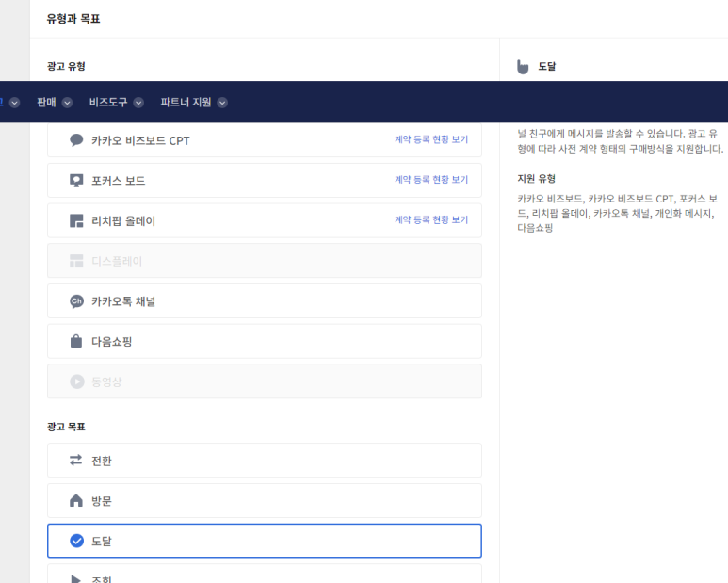Click the 리치팝 올데이 icon

(x=76, y=221)
